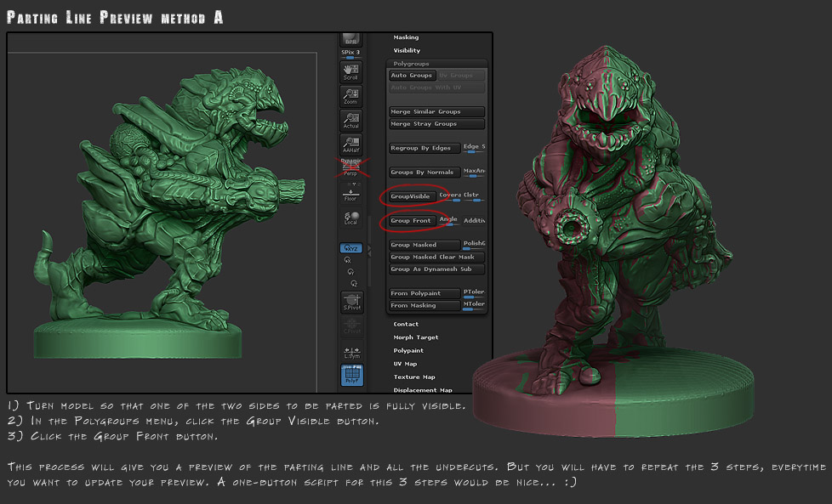Screen dimensions: 832x504
Task: Select the Y-axis rotation icon
Action: click(350, 271)
